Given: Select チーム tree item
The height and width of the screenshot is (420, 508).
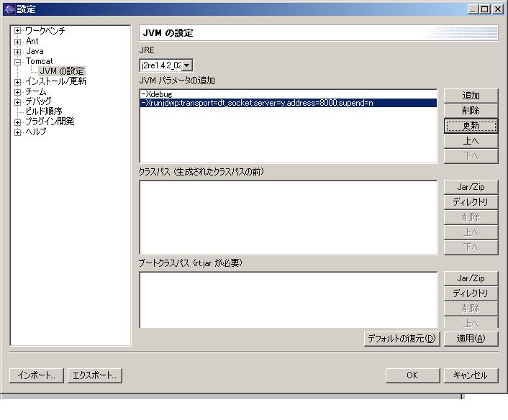Looking at the screenshot, I should coord(36,91).
